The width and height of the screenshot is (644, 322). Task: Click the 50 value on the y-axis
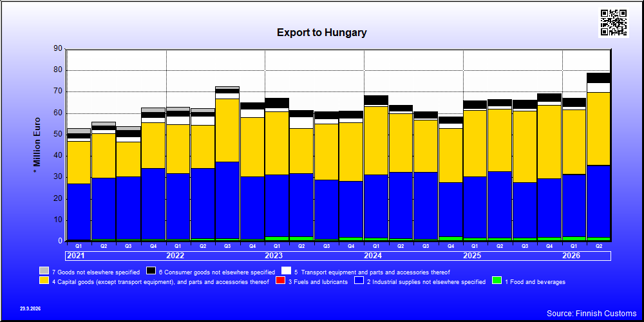tap(58, 135)
